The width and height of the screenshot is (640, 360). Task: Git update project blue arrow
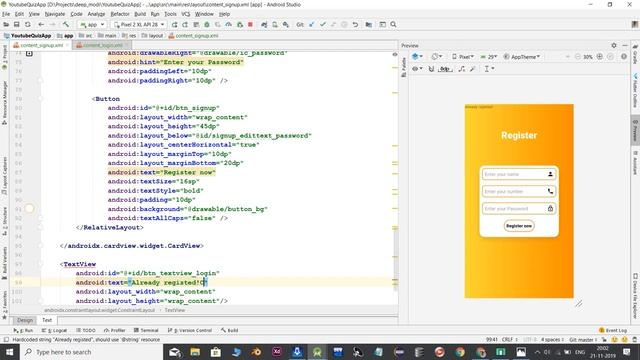pos(312,24)
